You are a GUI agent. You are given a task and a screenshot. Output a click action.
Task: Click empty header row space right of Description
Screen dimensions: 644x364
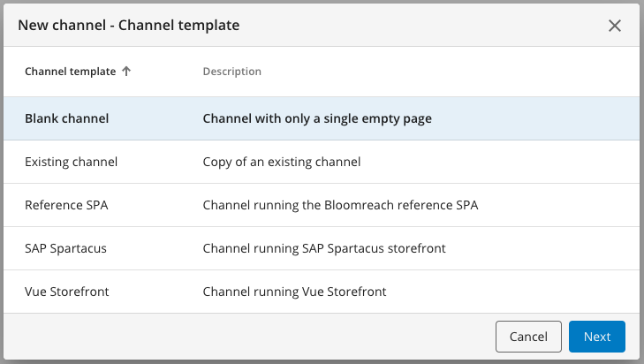click(442, 72)
